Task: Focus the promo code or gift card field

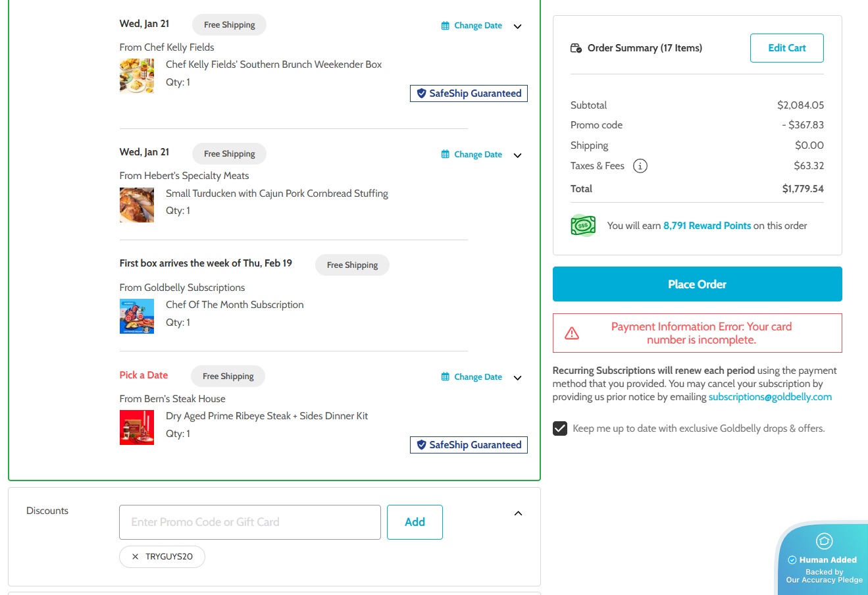Action: pyautogui.click(x=249, y=522)
